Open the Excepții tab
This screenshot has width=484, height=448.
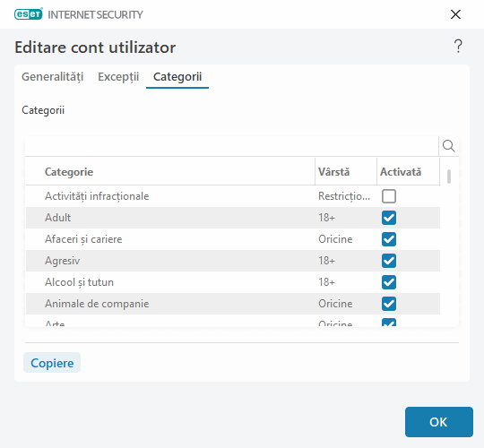pos(118,77)
